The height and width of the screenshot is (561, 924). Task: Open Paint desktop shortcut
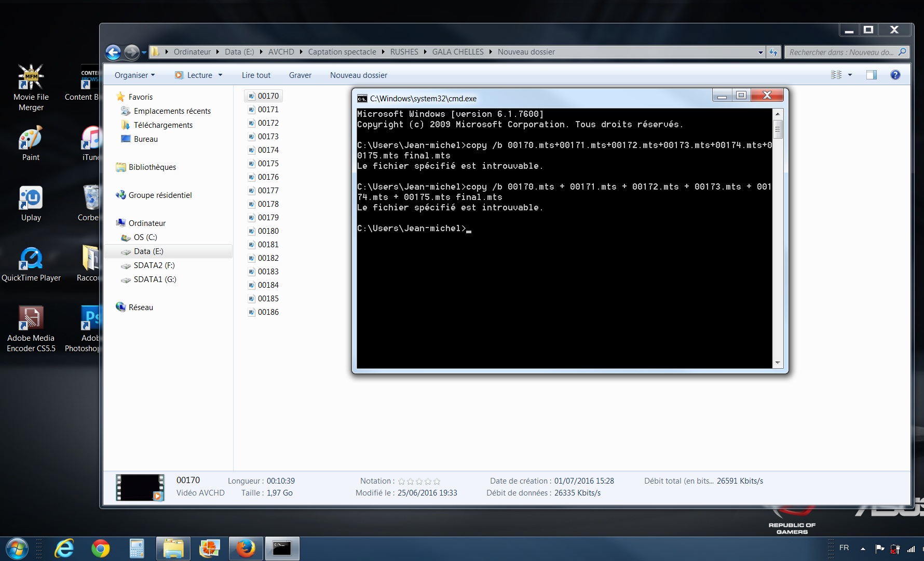(x=31, y=143)
